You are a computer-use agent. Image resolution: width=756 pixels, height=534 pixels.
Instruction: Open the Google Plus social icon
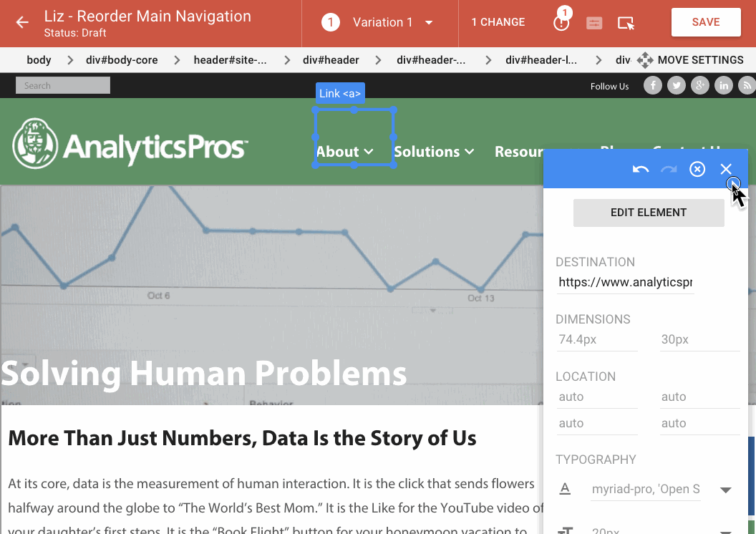(700, 86)
